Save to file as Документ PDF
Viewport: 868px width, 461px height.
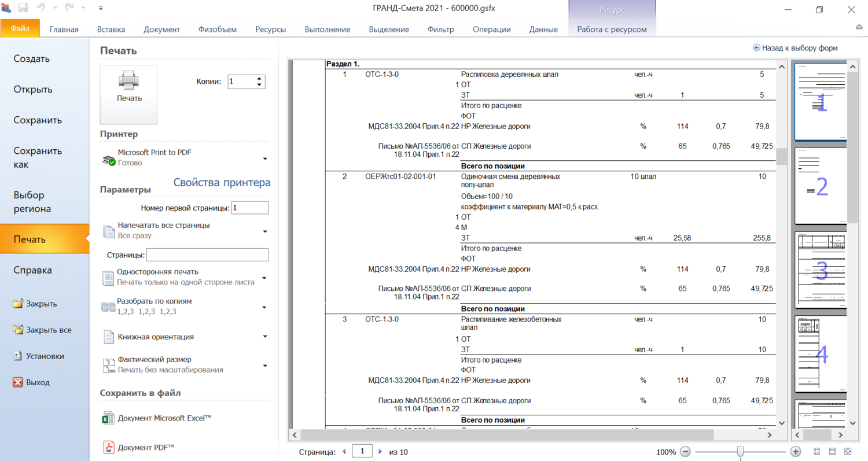[x=146, y=447]
